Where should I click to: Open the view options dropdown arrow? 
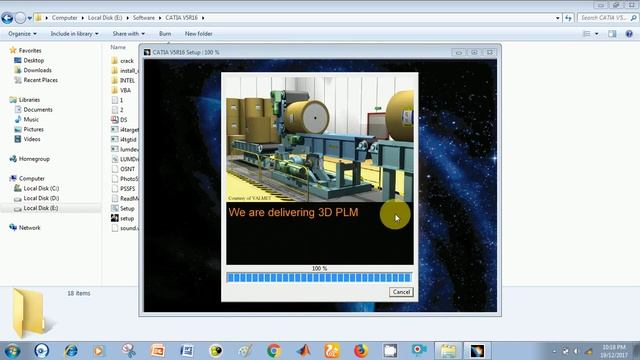[596, 34]
